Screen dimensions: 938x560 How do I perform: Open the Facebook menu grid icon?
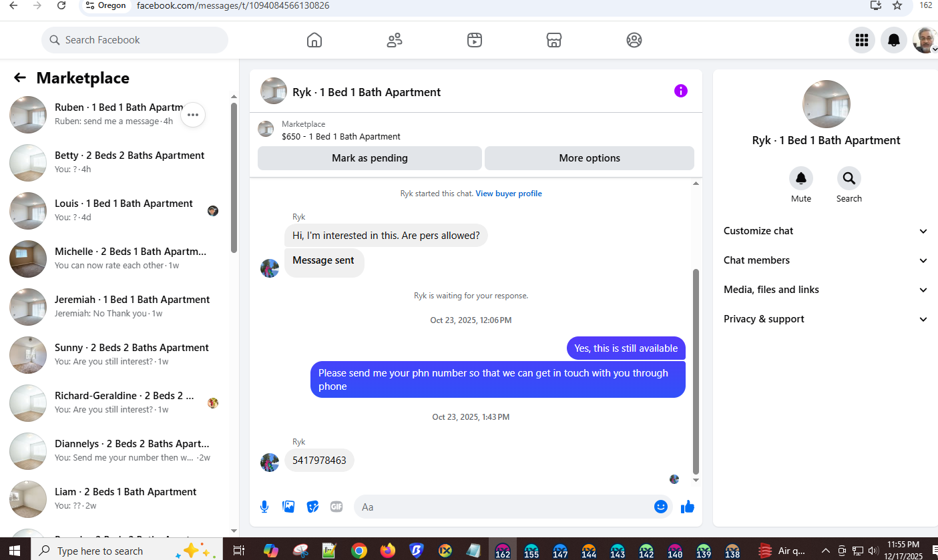coord(862,40)
